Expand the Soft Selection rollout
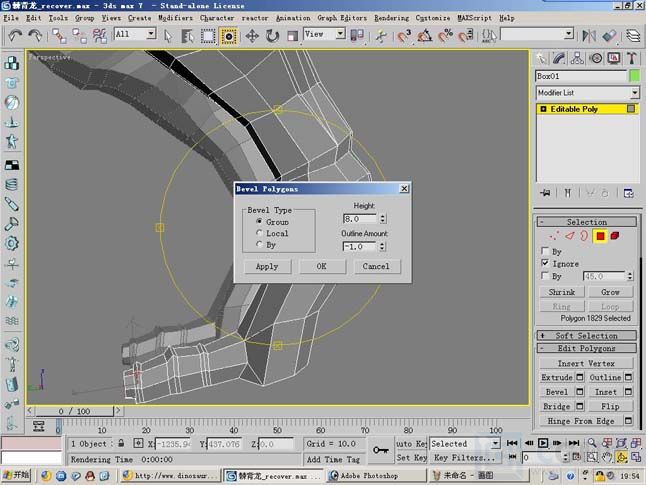This screenshot has width=646, height=485. (x=586, y=335)
